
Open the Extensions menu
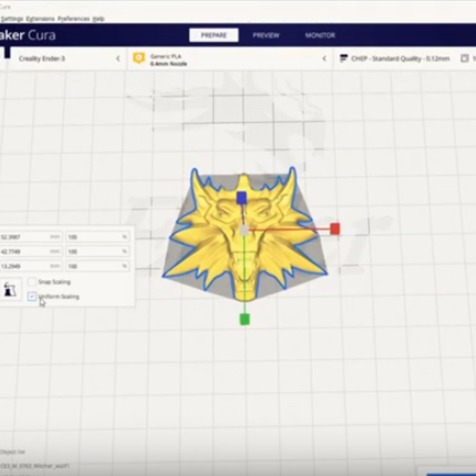(40, 19)
